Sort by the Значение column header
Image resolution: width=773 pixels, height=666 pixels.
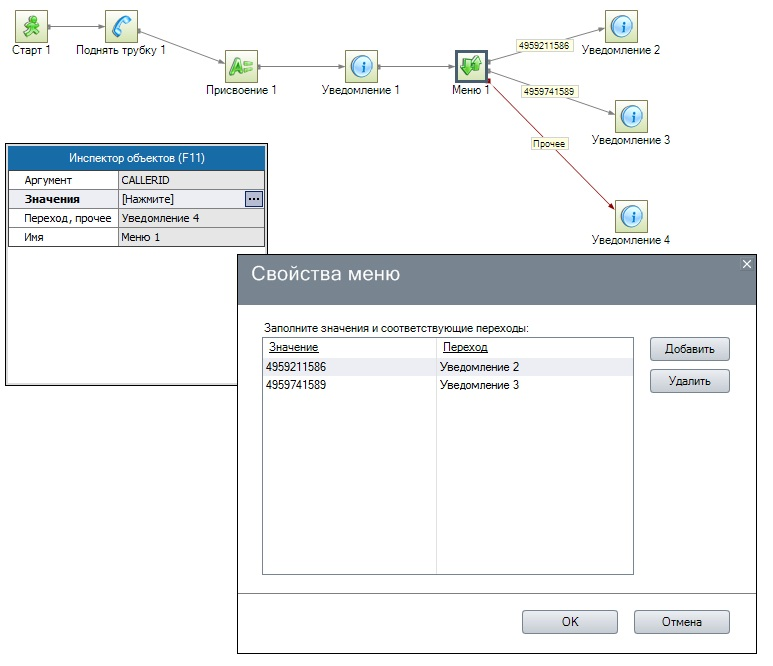coord(294,347)
